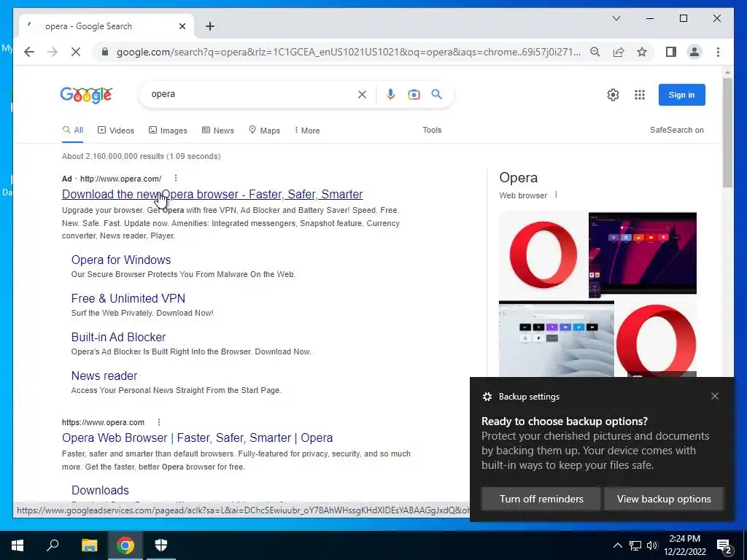Screen dimensions: 747x560
Task: Clear the search box text
Action: [362, 94]
